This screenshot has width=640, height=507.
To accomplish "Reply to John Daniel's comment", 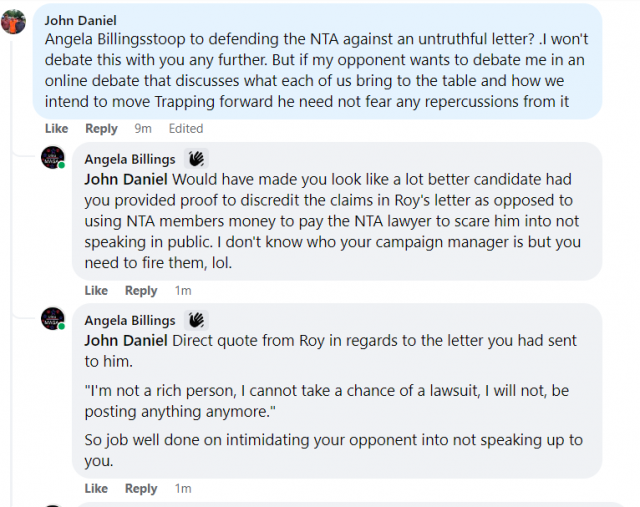I will [x=101, y=129].
